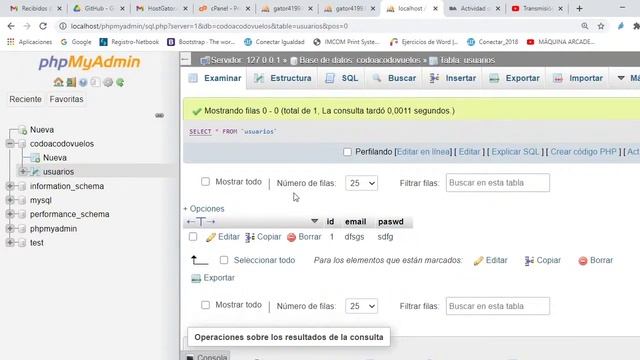The width and height of the screenshot is (640, 360).
Task: Reload navigation panel green icon
Action: pos(120,82)
